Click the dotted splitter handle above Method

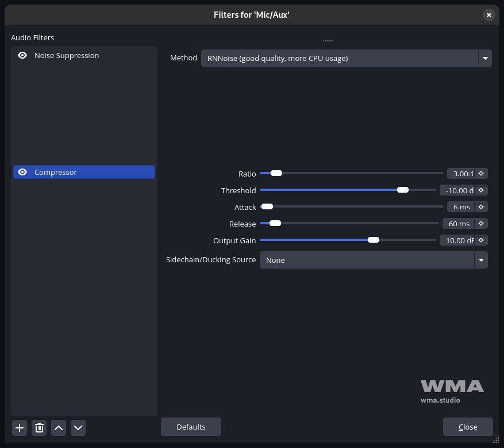tap(328, 41)
